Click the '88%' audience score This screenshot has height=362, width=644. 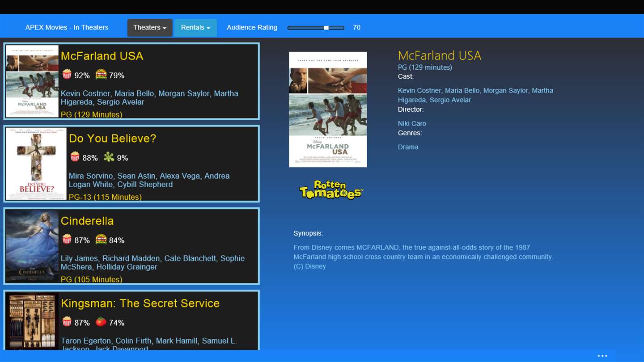[90, 158]
